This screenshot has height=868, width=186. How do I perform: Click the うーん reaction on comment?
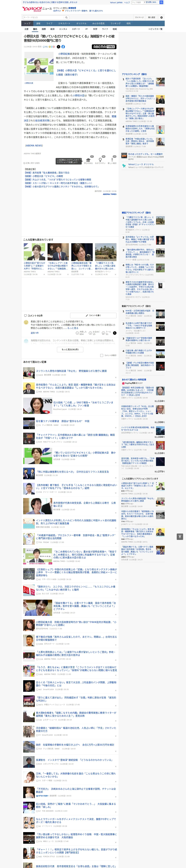tap(107, 333)
